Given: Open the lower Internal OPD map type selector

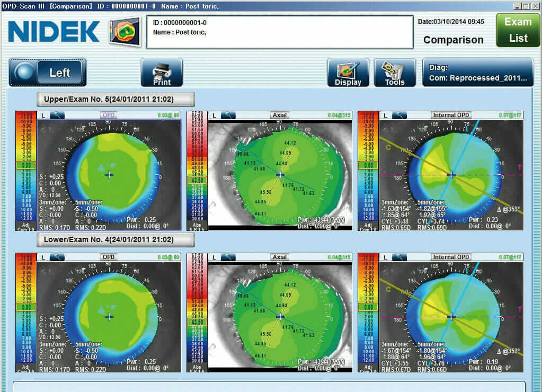Looking at the screenshot, I should tap(451, 257).
